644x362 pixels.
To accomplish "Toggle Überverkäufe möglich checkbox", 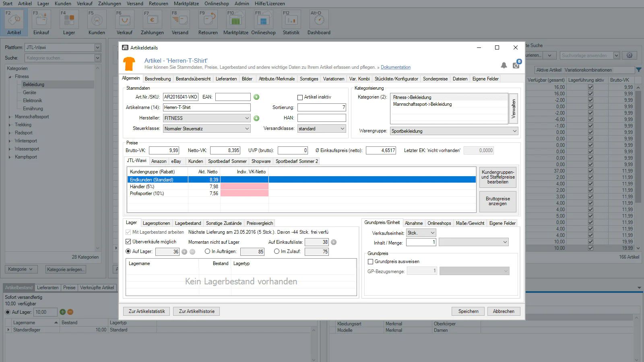I will coord(128,242).
